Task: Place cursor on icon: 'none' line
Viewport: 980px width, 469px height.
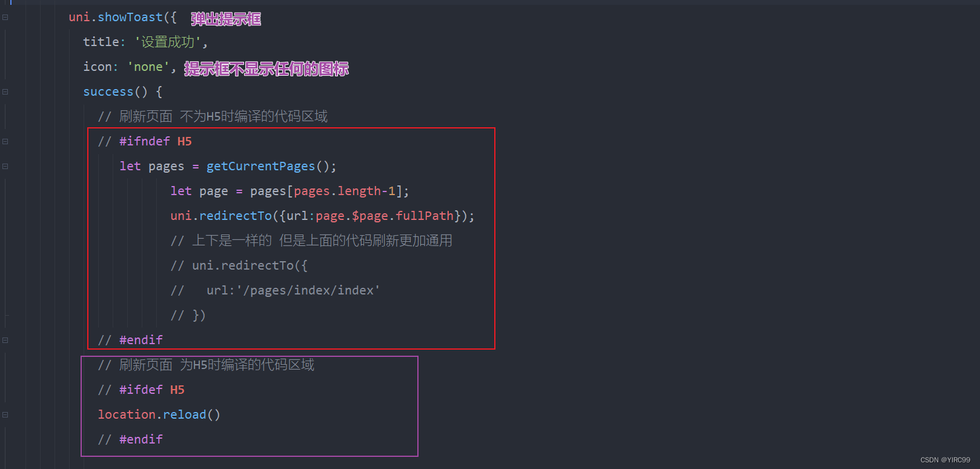Action: (129, 67)
